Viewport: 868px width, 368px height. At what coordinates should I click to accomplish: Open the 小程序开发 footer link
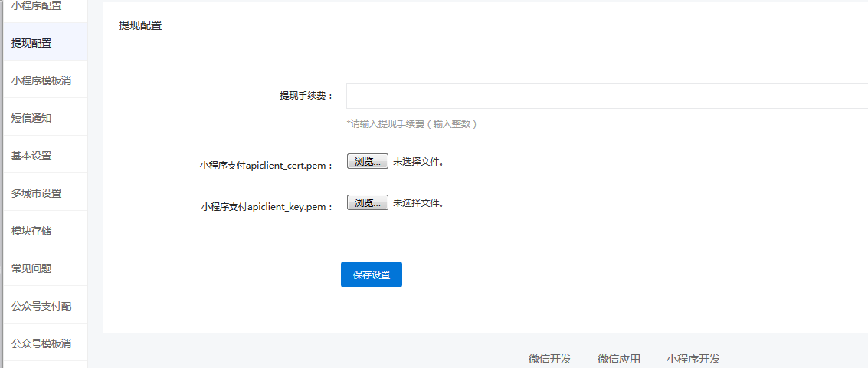coord(693,359)
